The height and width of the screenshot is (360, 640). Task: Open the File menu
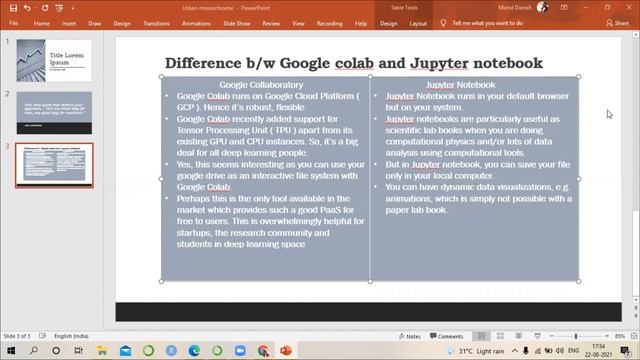click(13, 23)
